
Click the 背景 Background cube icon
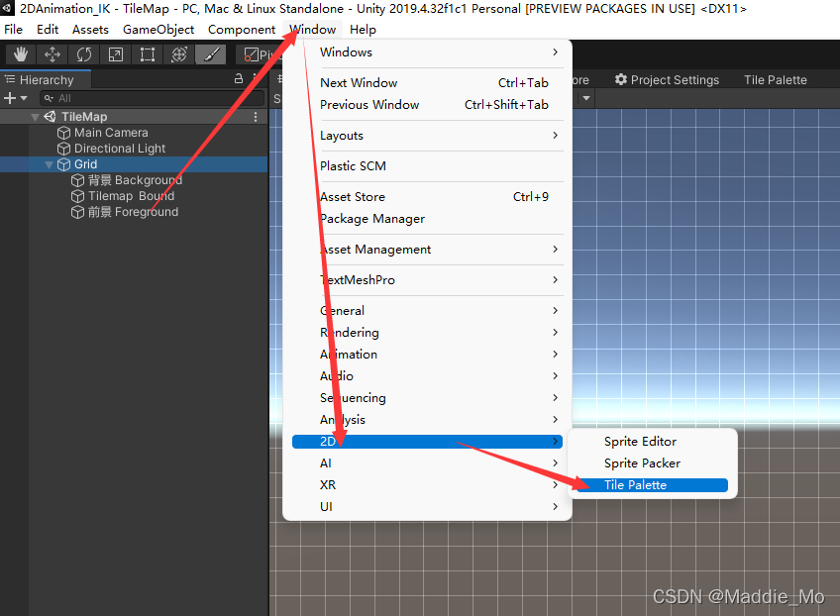pos(78,180)
